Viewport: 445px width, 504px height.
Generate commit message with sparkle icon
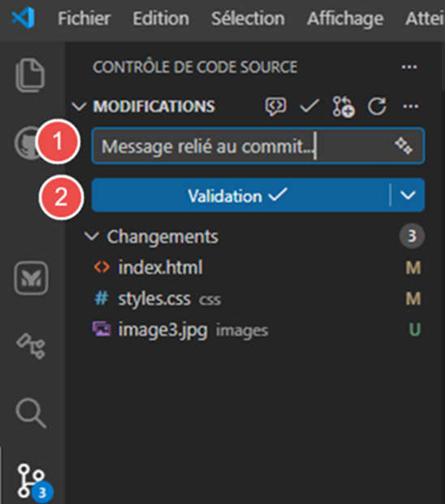(404, 146)
